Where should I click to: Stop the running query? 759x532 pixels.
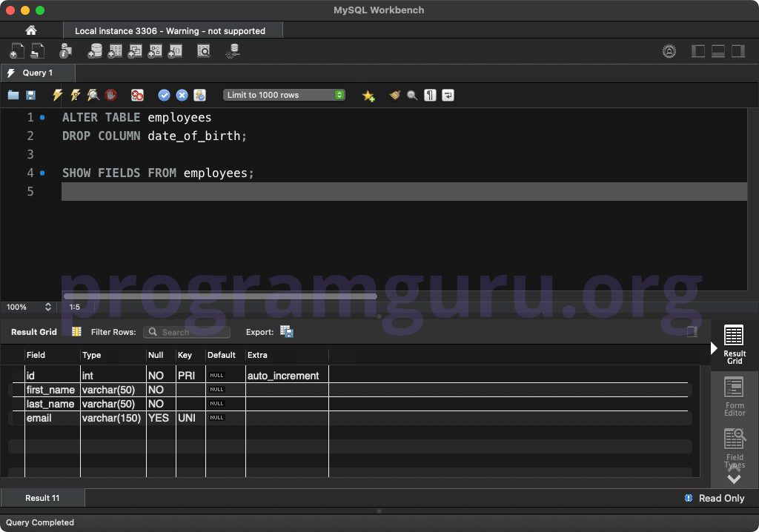[x=110, y=95]
